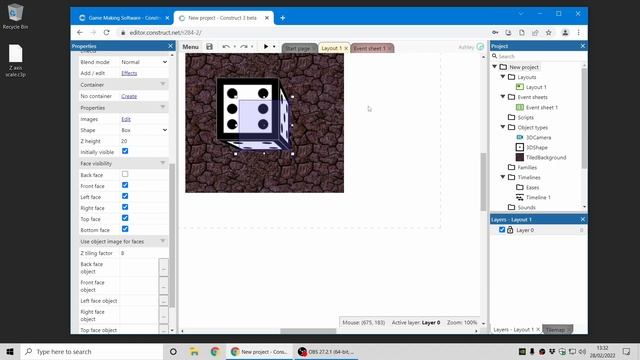Click the 3DCamera object type icon
640x360 pixels.
pos(520,138)
